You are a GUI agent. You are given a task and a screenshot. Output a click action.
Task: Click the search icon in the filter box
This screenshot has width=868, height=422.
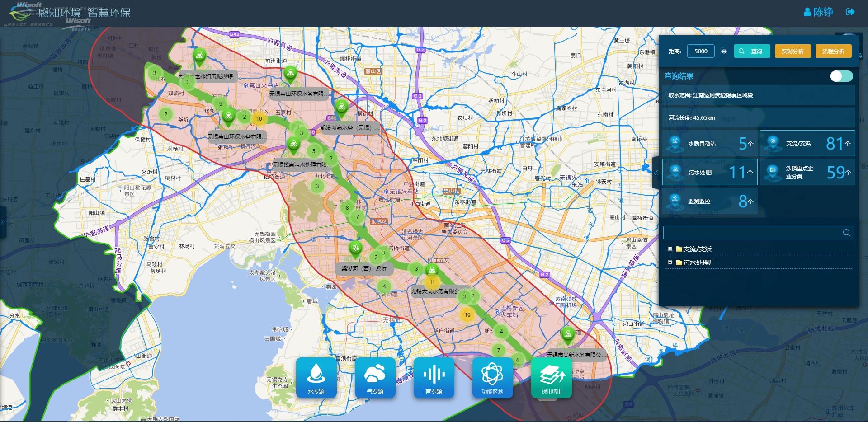(846, 233)
